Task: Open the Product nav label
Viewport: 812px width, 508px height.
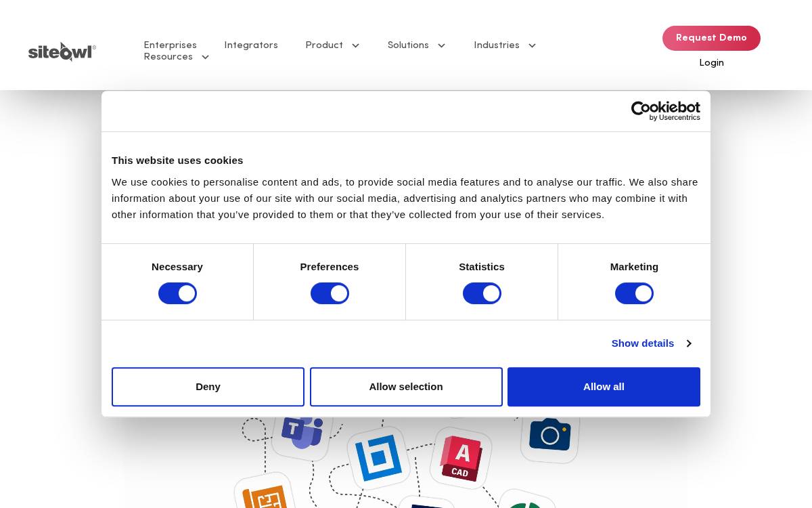Action: pyautogui.click(x=324, y=45)
